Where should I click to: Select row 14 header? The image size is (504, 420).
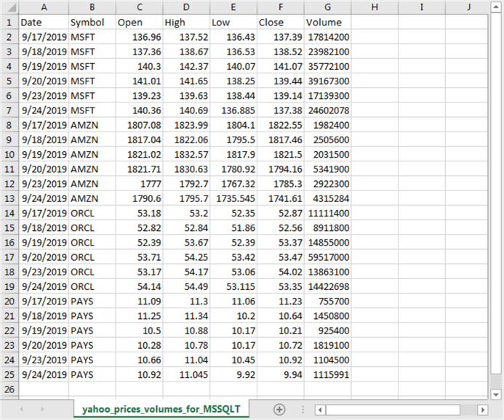coord(9,213)
